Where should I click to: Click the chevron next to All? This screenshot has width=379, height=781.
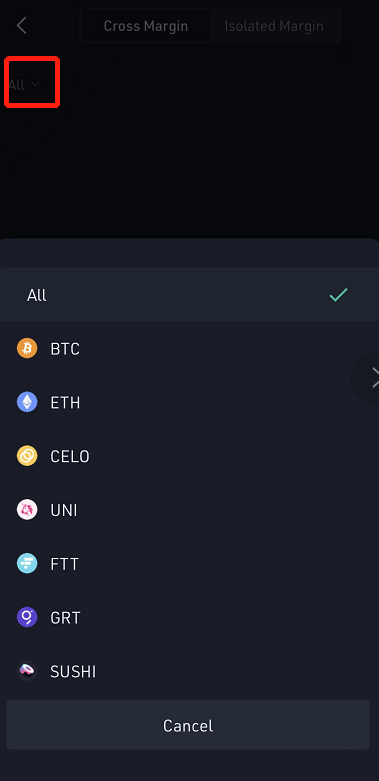[x=35, y=84]
